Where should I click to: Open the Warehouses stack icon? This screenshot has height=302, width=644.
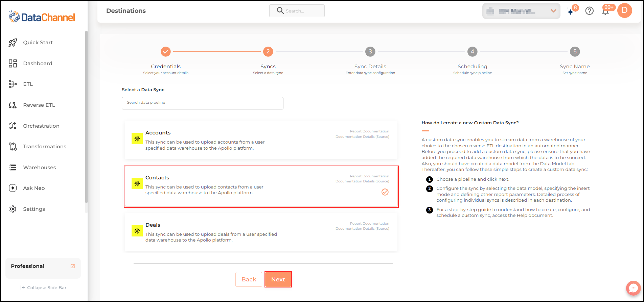(13, 168)
